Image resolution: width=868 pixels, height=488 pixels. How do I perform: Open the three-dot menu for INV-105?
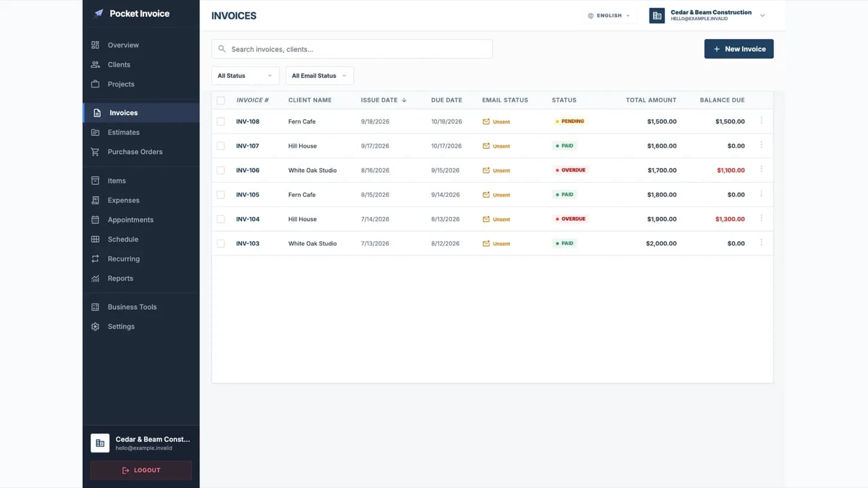click(761, 194)
